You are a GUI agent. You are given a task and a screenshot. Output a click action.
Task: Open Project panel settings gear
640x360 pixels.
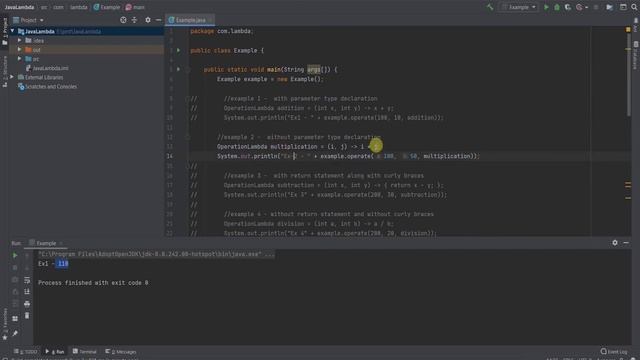(x=148, y=20)
